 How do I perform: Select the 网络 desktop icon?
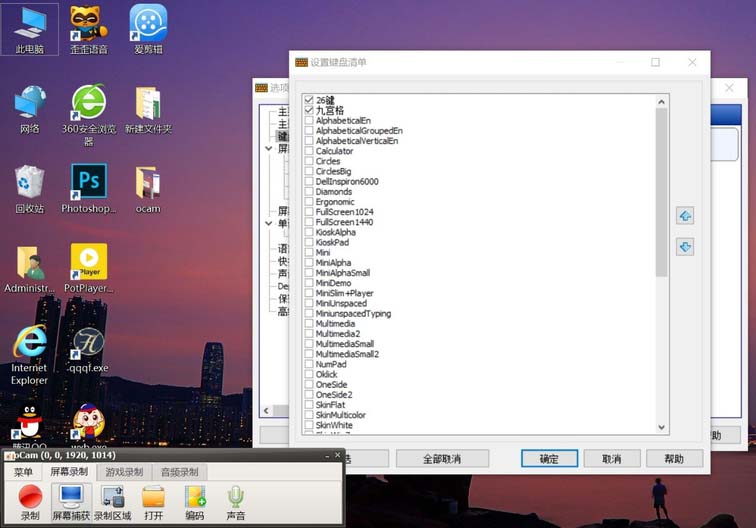pyautogui.click(x=30, y=109)
